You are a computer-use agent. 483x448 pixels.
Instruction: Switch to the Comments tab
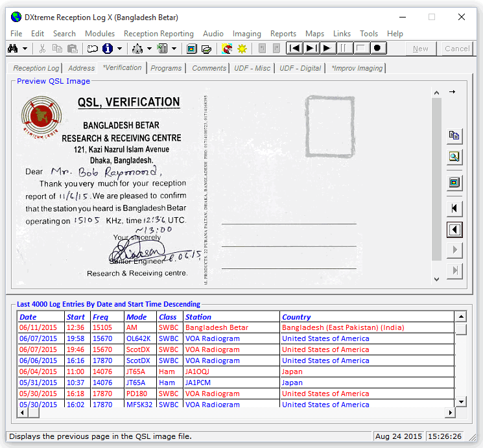click(209, 68)
